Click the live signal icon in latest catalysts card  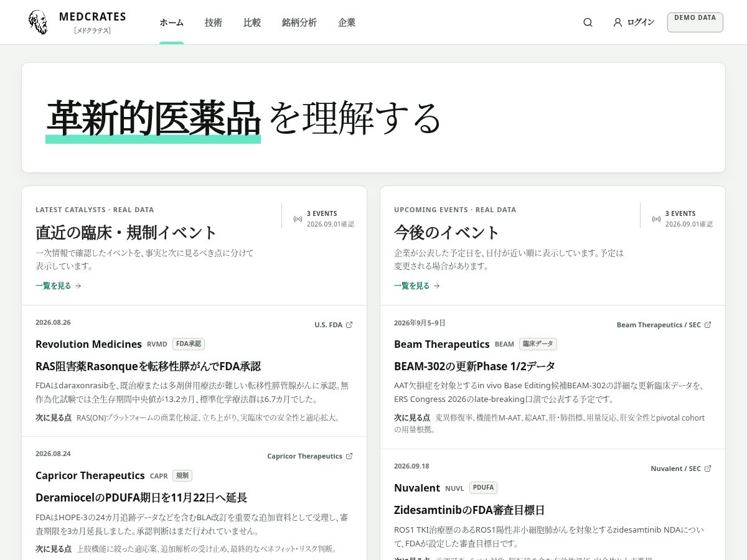click(x=298, y=218)
